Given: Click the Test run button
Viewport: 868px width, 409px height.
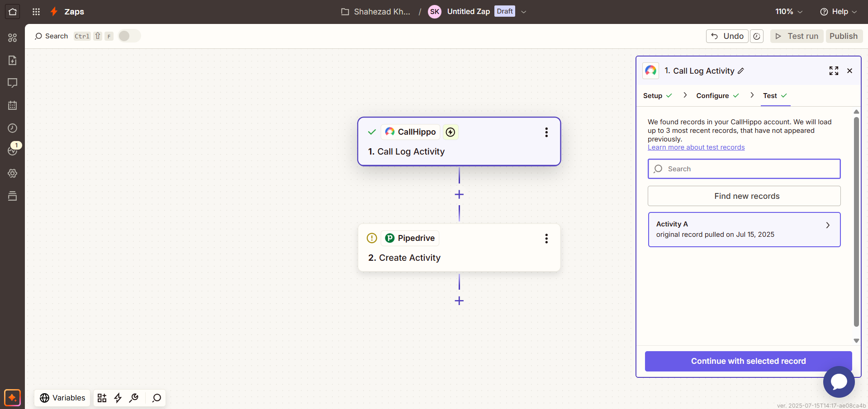Looking at the screenshot, I should pyautogui.click(x=797, y=36).
